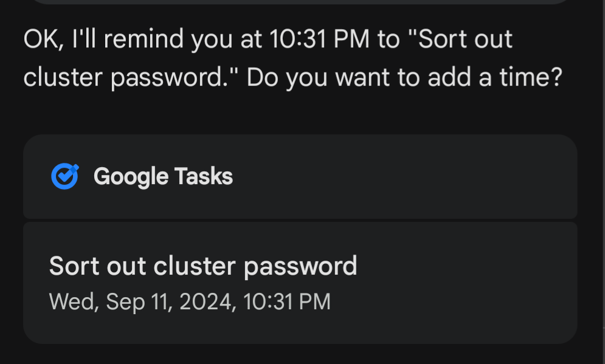Click the empty area right of Google Tasks

405,177
